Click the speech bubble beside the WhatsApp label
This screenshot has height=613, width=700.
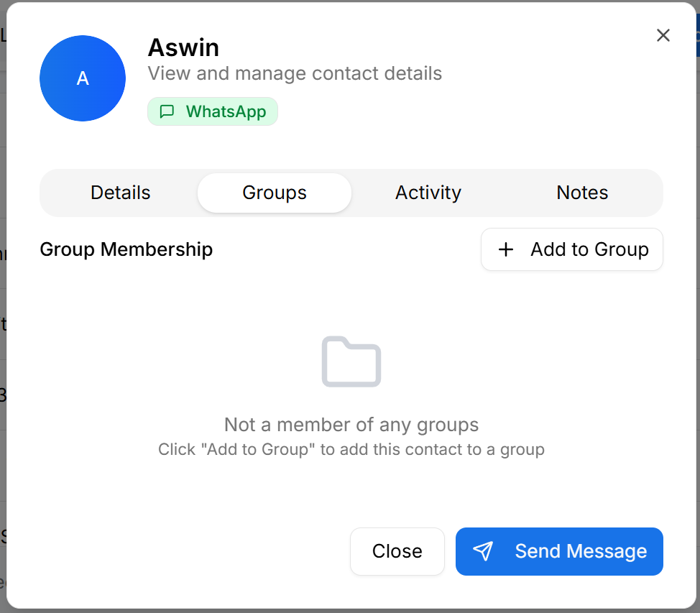[x=167, y=111]
